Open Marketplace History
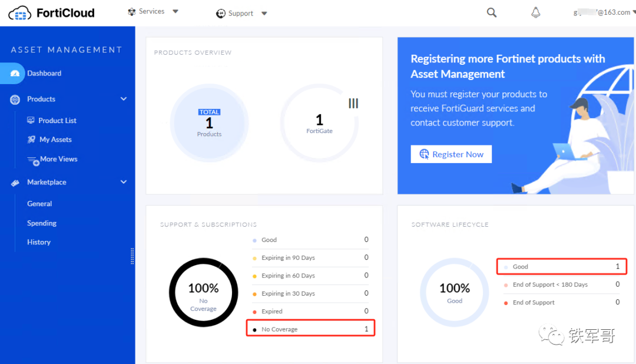 [x=39, y=242]
